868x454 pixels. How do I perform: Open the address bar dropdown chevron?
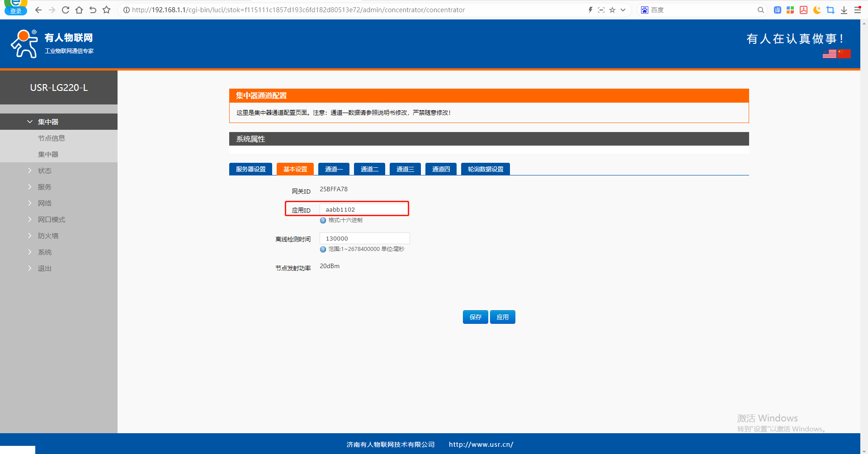click(x=623, y=10)
